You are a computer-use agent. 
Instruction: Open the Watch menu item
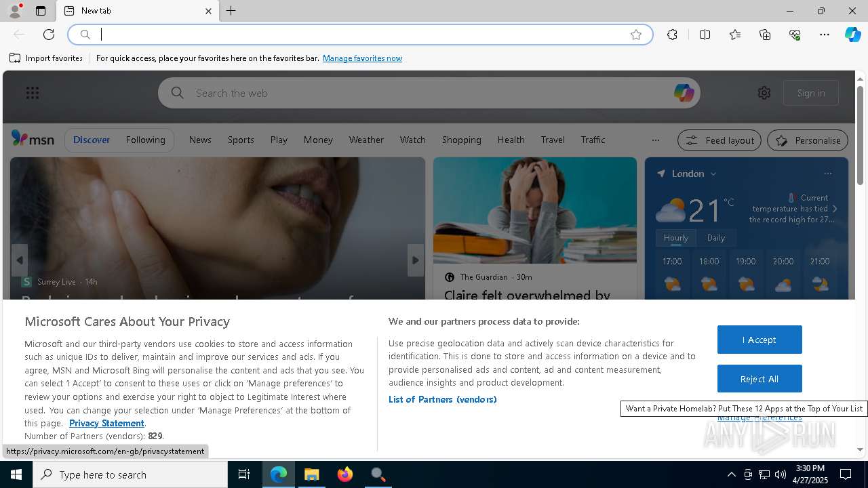pyautogui.click(x=412, y=140)
